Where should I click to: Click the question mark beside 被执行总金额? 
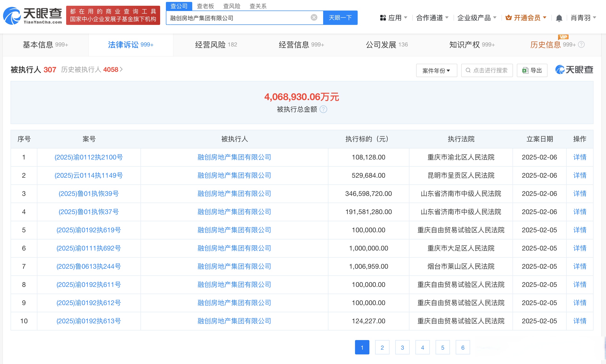[x=323, y=110]
